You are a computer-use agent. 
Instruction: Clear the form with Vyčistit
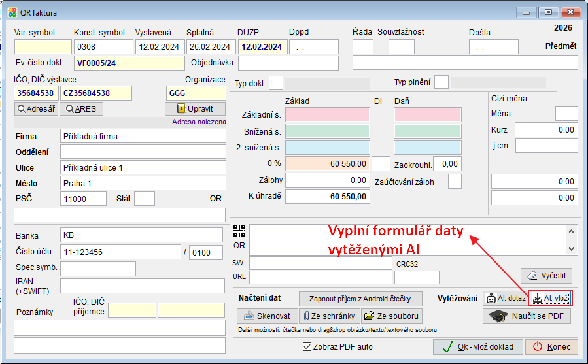pyautogui.click(x=546, y=276)
